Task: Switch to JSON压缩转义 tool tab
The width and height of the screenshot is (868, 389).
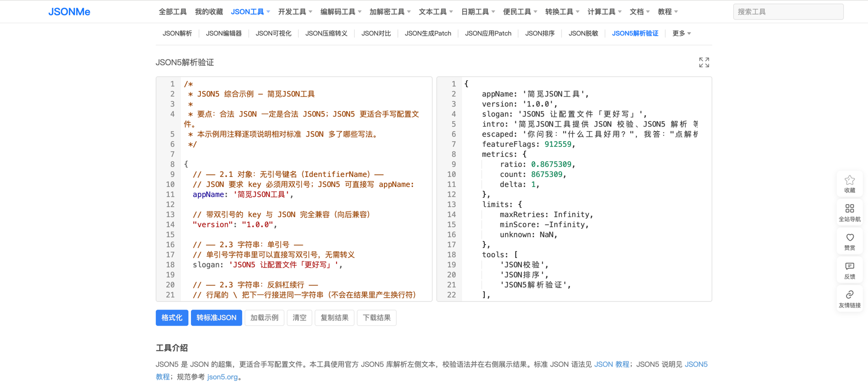Action: (327, 33)
